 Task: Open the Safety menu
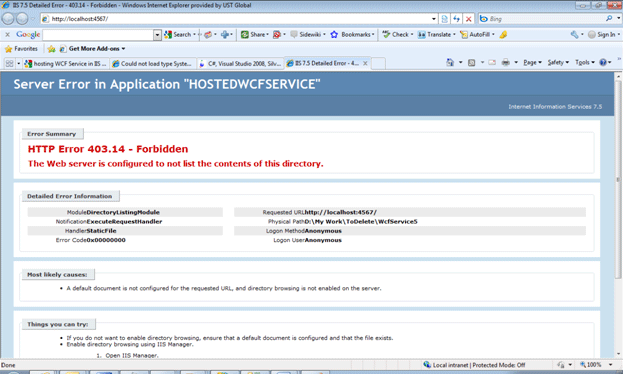tap(558, 62)
